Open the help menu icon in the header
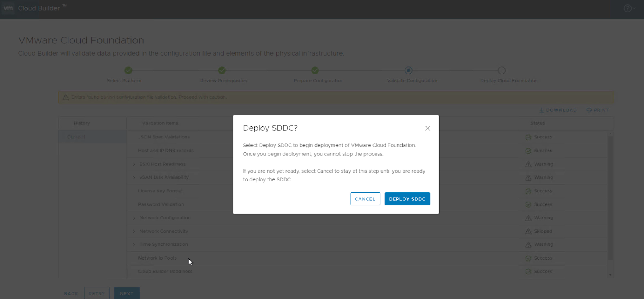Image resolution: width=644 pixels, height=299 pixels. point(630,8)
